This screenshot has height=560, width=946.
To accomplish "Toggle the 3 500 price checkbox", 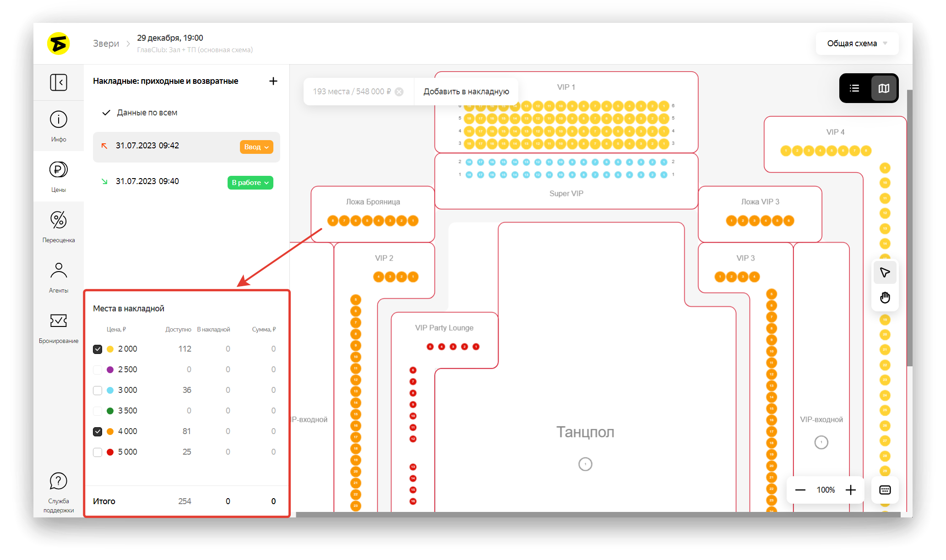I will (98, 411).
